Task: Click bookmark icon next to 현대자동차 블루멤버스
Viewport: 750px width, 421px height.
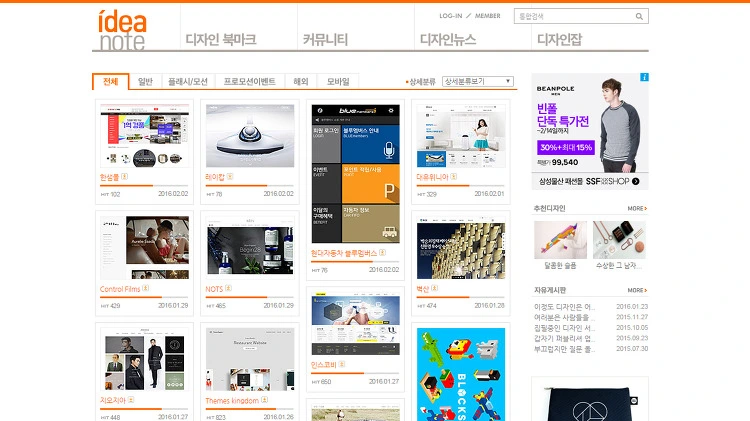Action: pos(382,253)
